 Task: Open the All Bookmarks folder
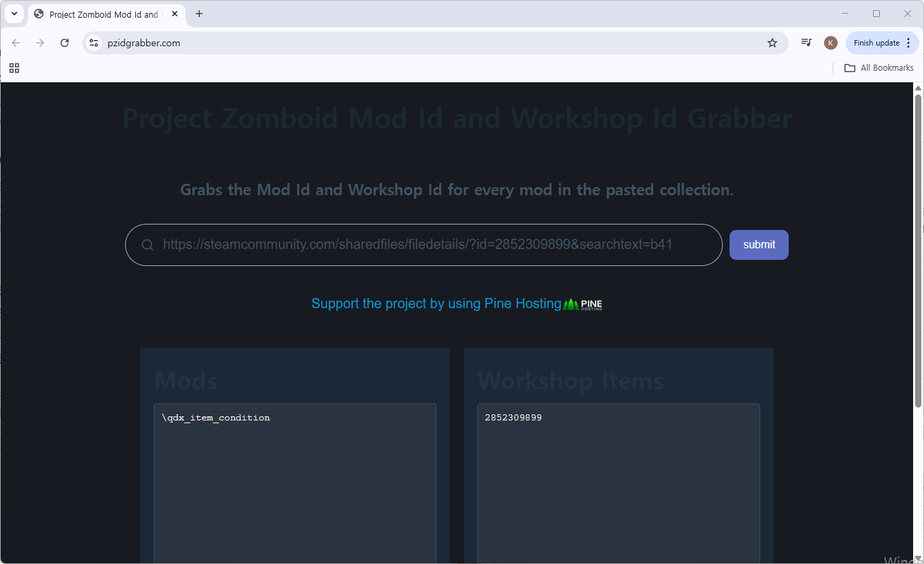(x=879, y=68)
